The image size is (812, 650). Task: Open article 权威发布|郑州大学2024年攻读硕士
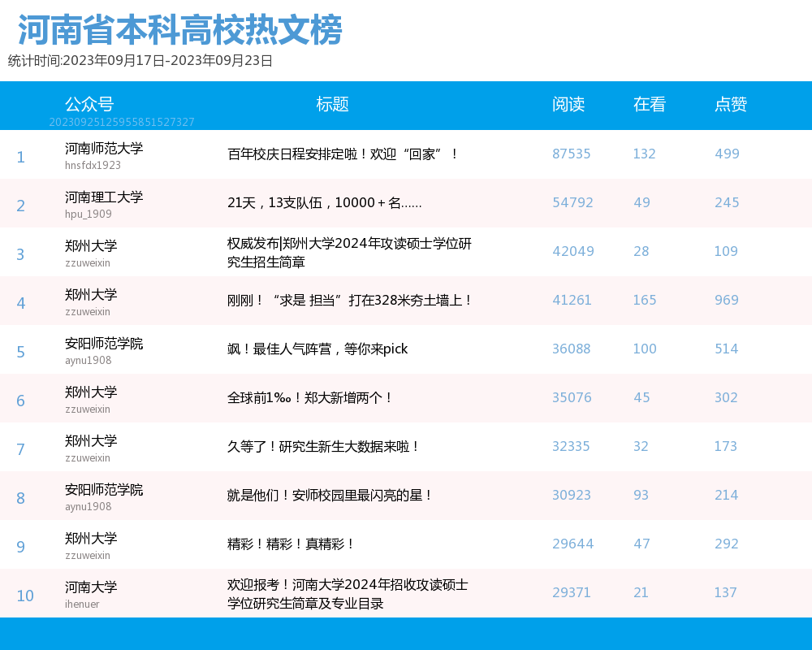pos(349,253)
